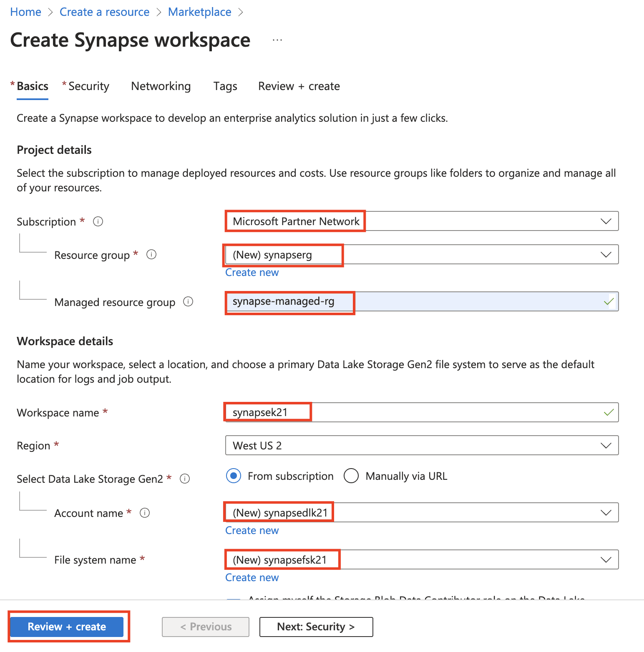
Task: Select the Manually via URL option
Action: (351, 476)
